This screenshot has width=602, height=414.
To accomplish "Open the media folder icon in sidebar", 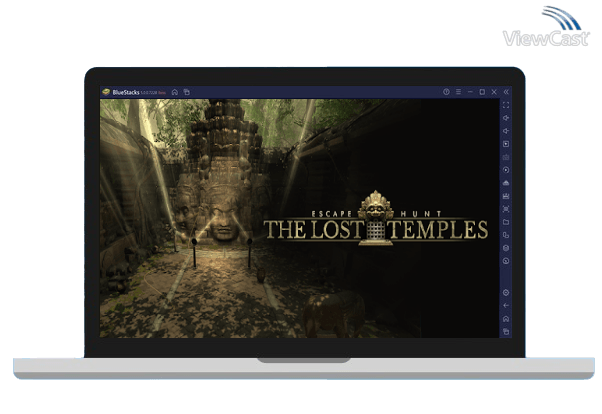I will 506,222.
